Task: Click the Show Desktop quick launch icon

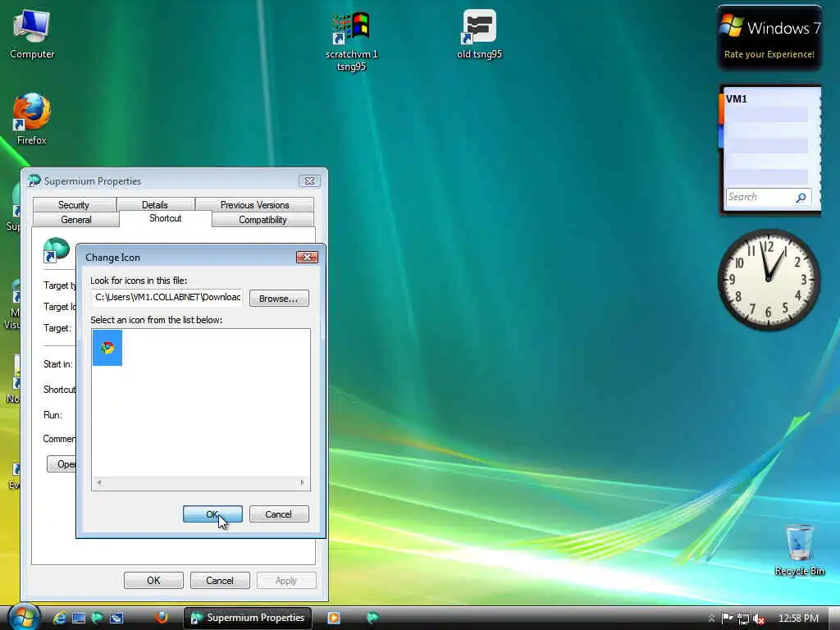Action: [x=79, y=619]
